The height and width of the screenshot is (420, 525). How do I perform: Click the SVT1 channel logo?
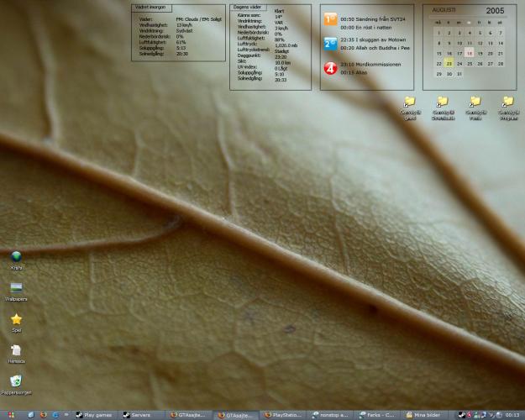[x=330, y=18]
